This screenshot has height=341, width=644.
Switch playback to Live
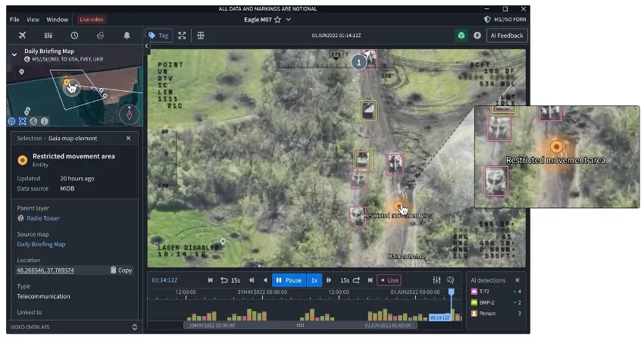(389, 280)
